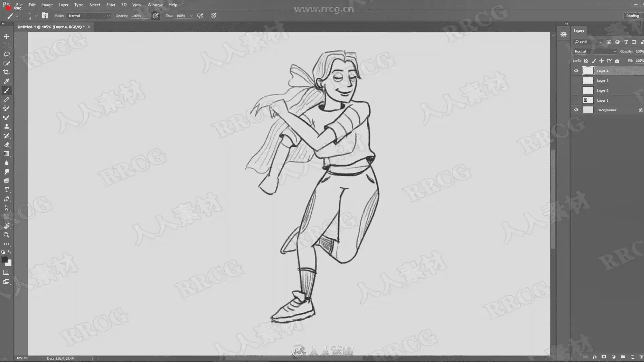This screenshot has height=362, width=644.
Task: Create a new layer from the Layers panel
Action: [x=632, y=357]
